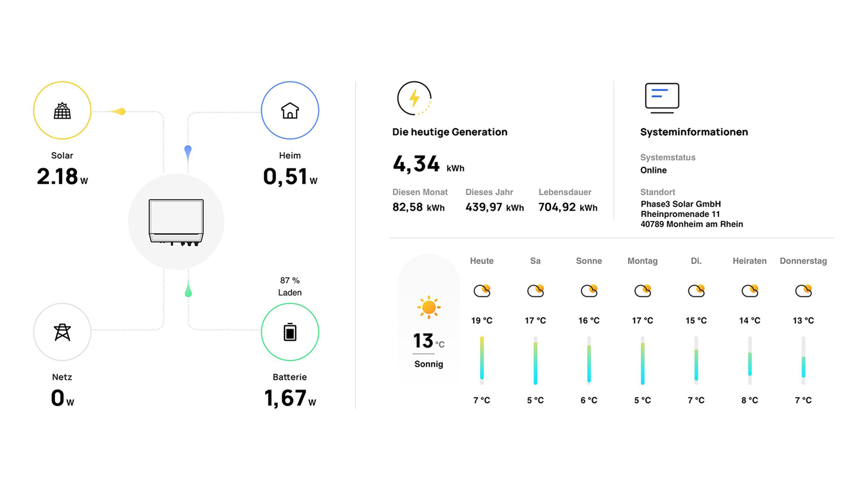This screenshot has height=488, width=868.
Task: Switch to the Montag forecast column
Action: point(642,261)
